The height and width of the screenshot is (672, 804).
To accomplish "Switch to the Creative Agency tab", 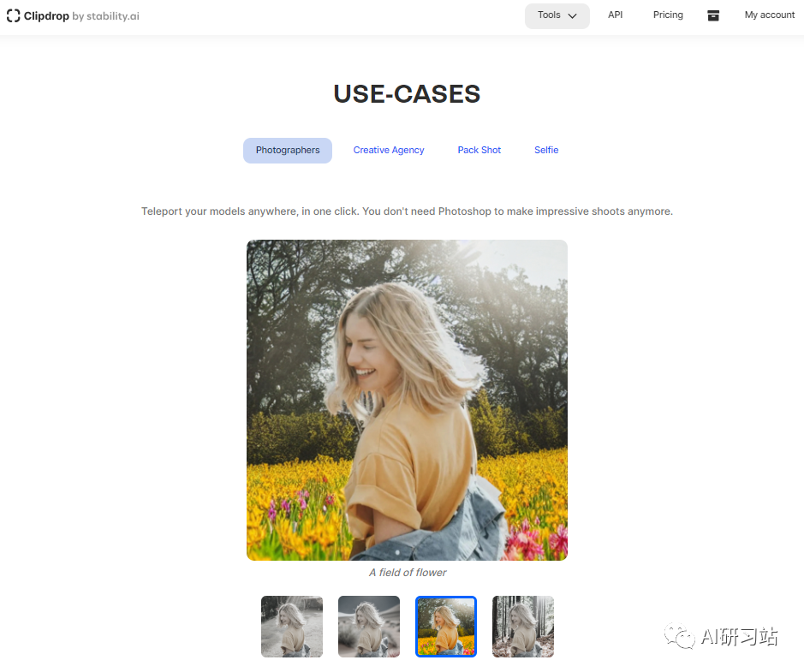I will [x=389, y=150].
